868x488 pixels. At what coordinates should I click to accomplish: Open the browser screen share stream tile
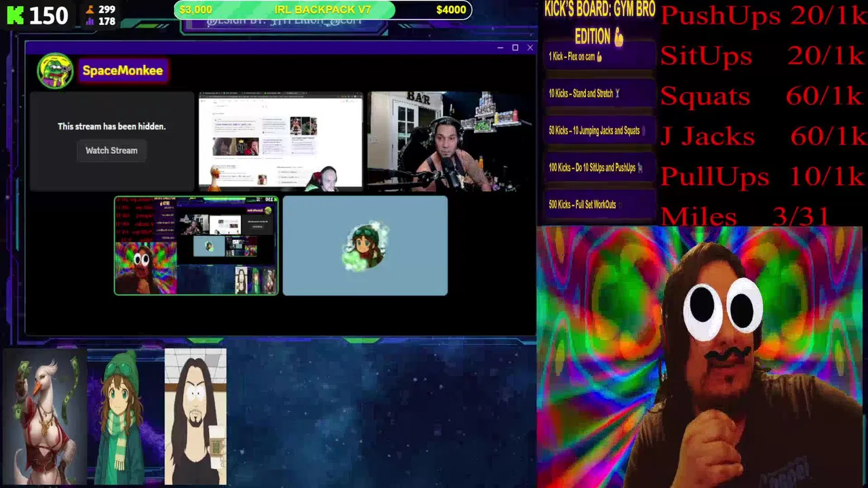281,142
